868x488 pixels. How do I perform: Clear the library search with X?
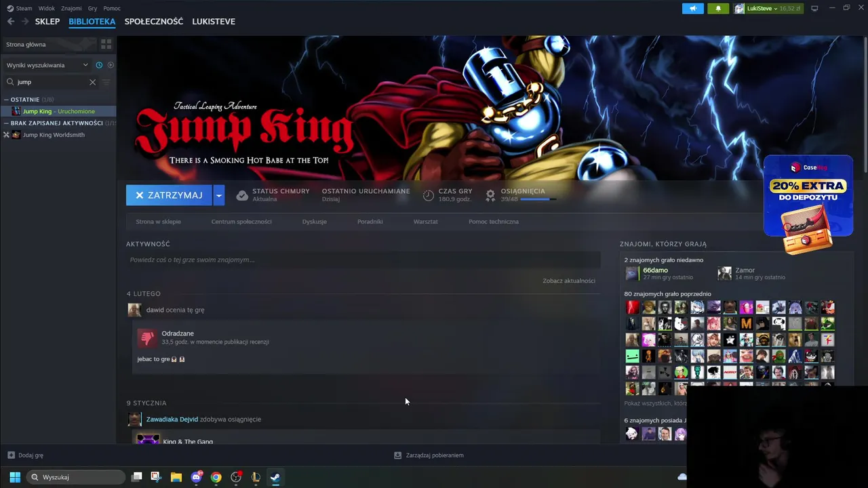93,82
